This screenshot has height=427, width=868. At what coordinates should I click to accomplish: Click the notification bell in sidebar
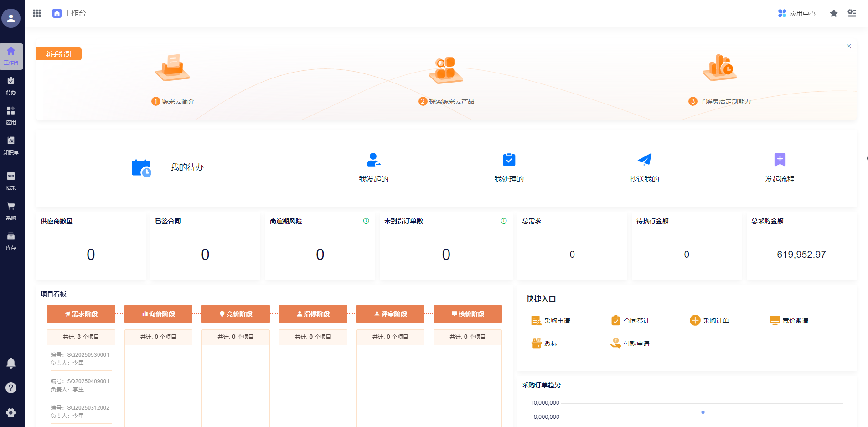pyautogui.click(x=11, y=363)
